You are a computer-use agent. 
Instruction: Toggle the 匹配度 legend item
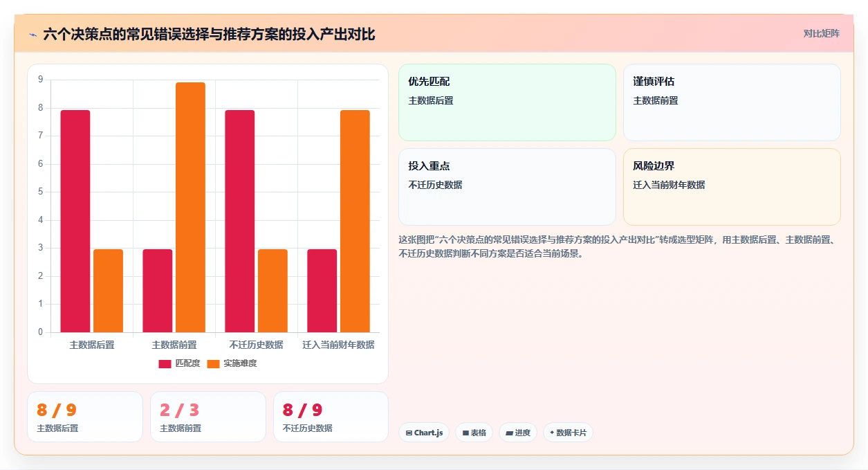(179, 363)
